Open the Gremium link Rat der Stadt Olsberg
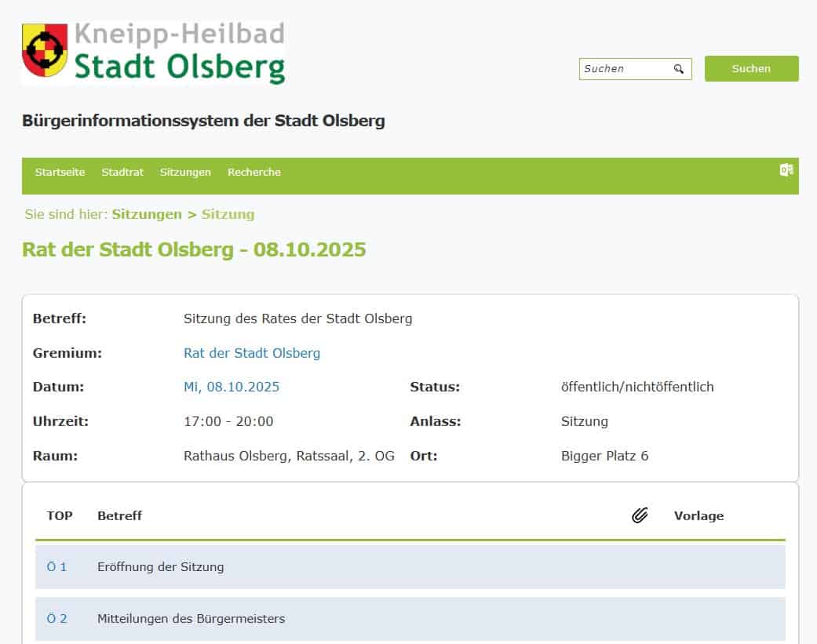Viewport: 817px width, 644px height. click(252, 353)
